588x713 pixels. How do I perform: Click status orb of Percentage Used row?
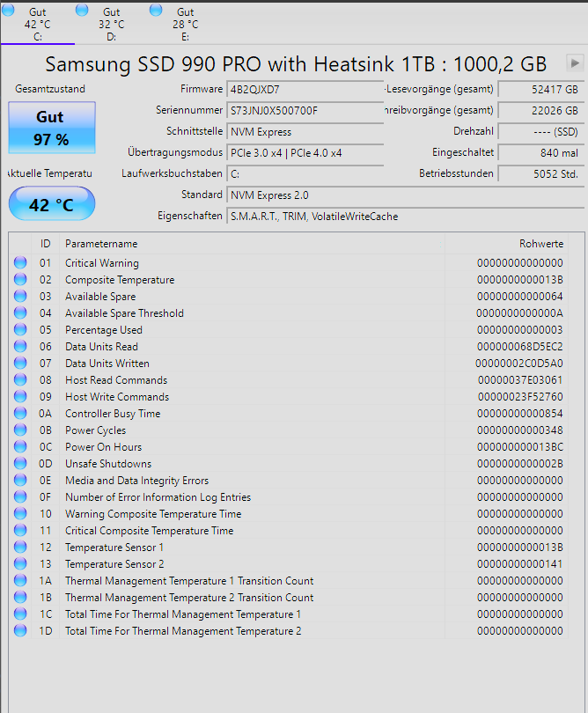click(x=20, y=329)
